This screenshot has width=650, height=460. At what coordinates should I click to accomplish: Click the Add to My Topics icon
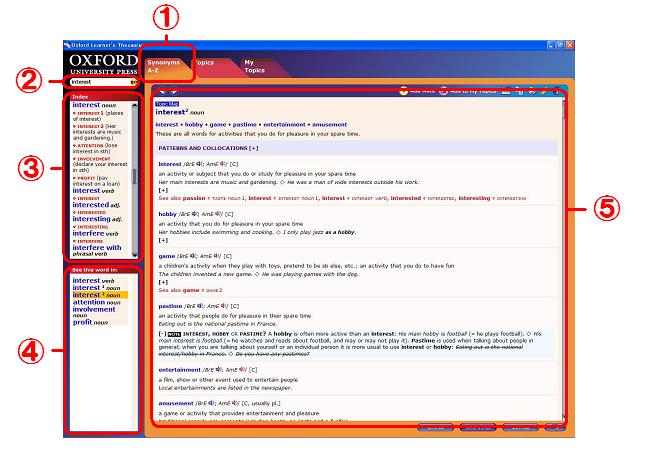443,91
